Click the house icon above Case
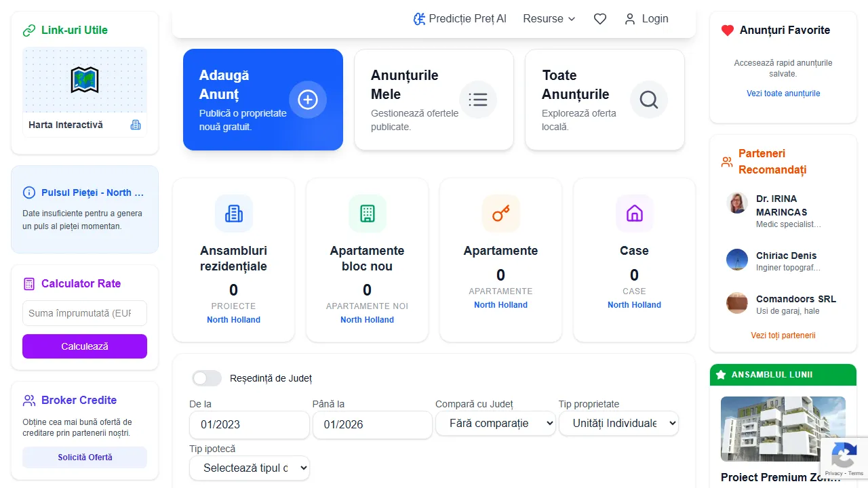Screen dimensions: 868x488 634,213
